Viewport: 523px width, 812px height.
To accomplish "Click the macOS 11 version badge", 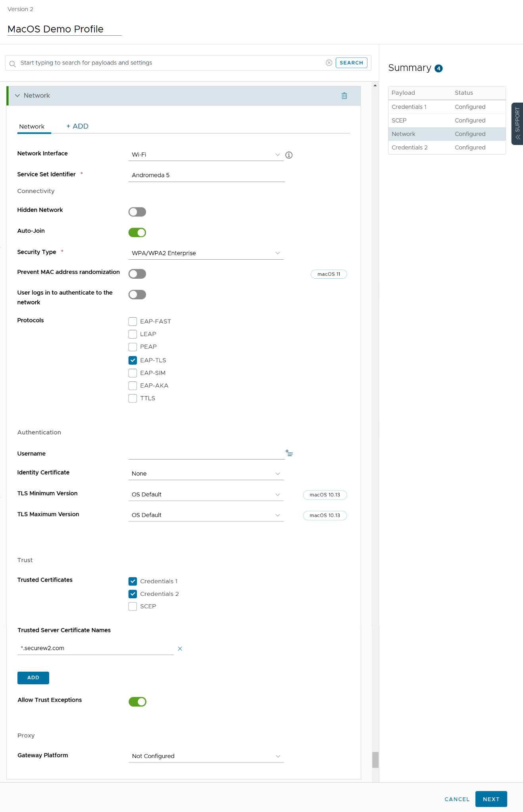I will (329, 274).
